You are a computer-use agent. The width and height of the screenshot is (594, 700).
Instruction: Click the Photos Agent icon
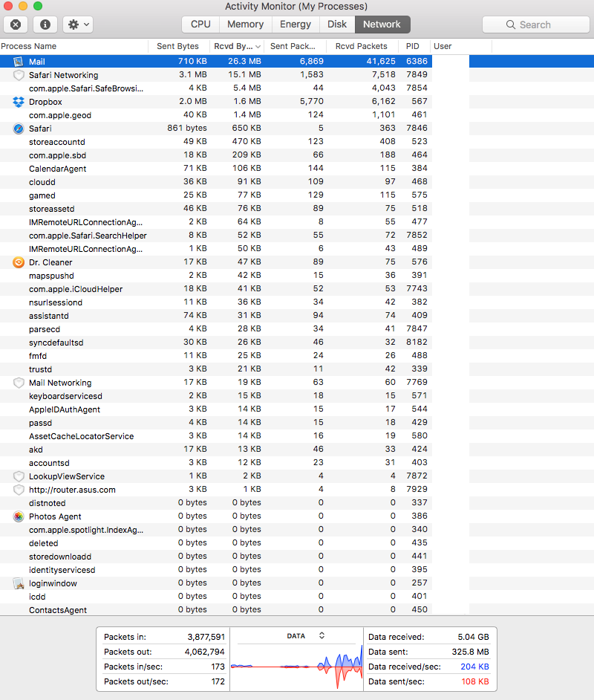click(x=19, y=516)
